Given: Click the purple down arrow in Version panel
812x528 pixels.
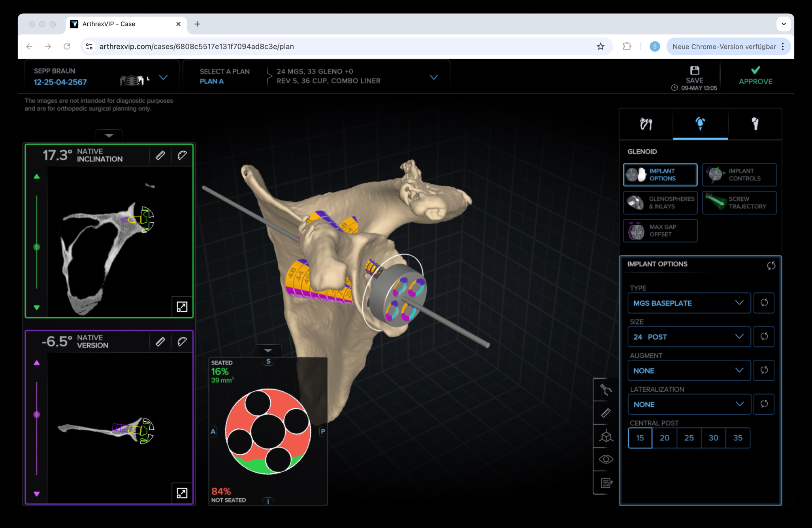Looking at the screenshot, I should (x=37, y=494).
